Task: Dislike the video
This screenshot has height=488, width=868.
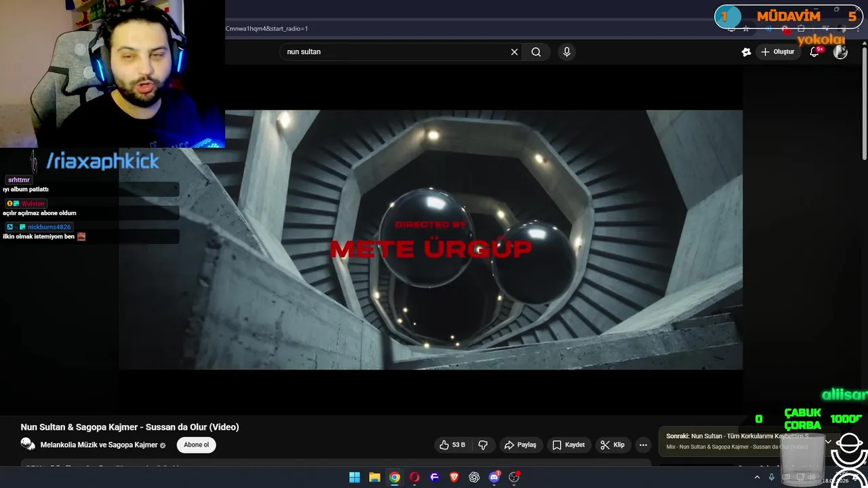Action: tap(483, 445)
